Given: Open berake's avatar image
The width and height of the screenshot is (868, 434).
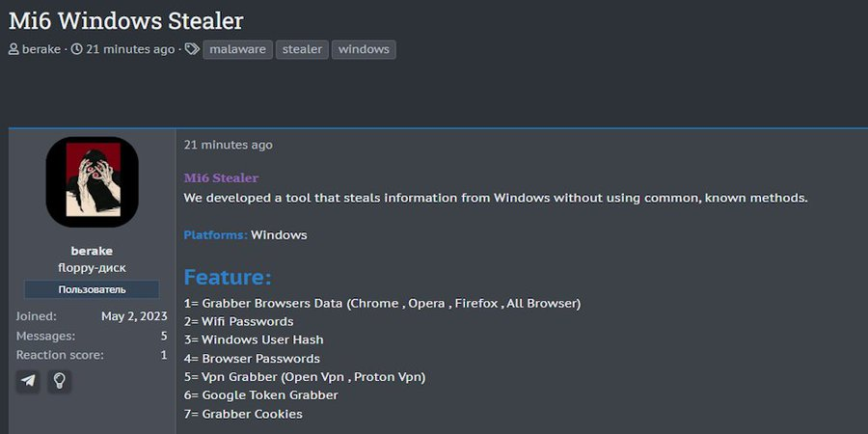Looking at the screenshot, I should tap(92, 182).
